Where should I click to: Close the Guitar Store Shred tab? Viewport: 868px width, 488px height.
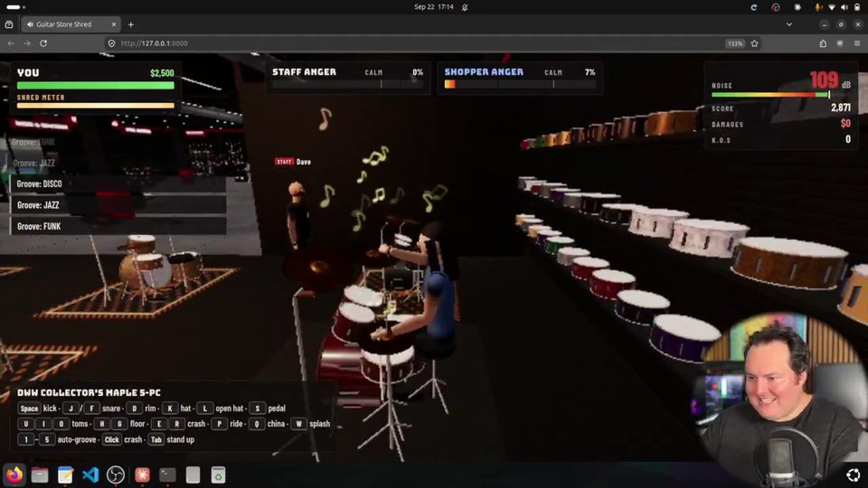coord(114,24)
